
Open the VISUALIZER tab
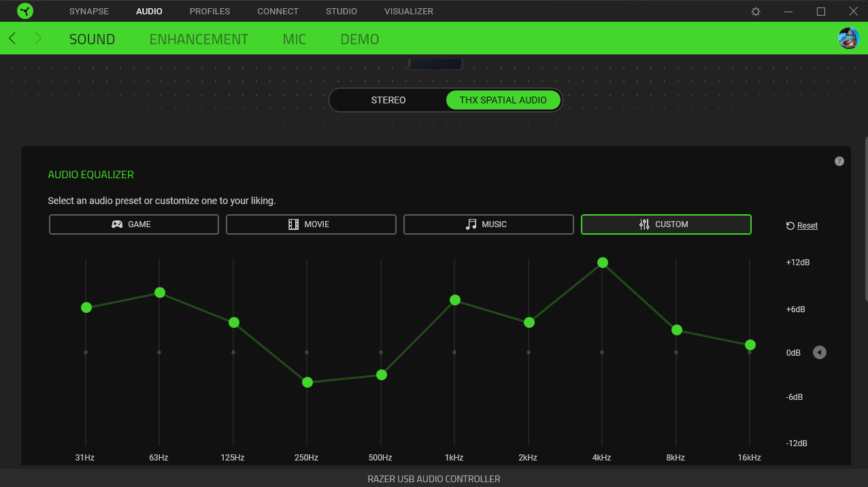409,12
